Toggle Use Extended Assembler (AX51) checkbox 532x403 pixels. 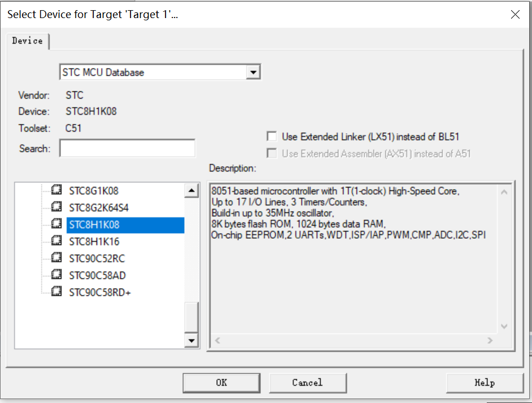pos(272,154)
